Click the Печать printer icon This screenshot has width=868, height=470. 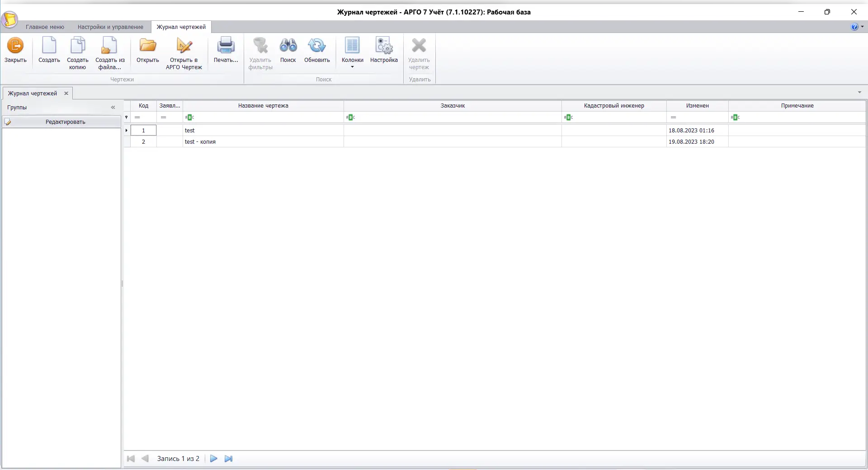point(226,50)
